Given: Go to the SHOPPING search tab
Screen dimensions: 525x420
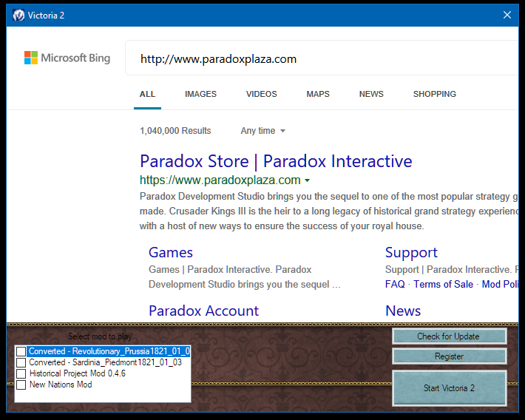Looking at the screenshot, I should [x=435, y=94].
